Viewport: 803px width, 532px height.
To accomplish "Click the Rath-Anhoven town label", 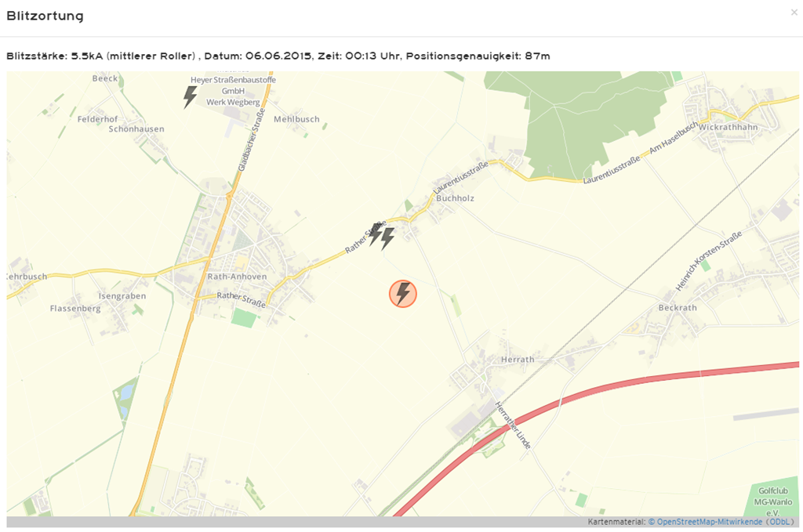I will pyautogui.click(x=237, y=277).
